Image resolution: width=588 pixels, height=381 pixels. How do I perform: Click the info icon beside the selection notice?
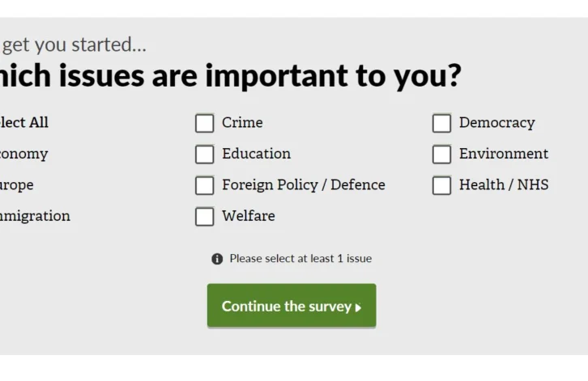[217, 259]
